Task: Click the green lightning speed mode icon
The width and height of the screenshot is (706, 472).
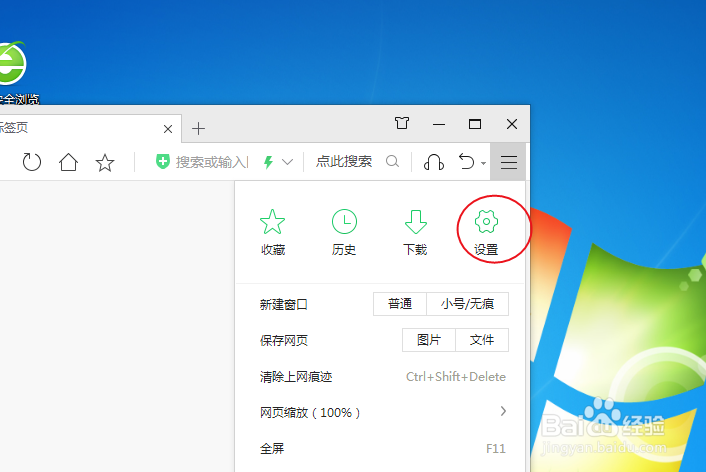Action: click(268, 162)
